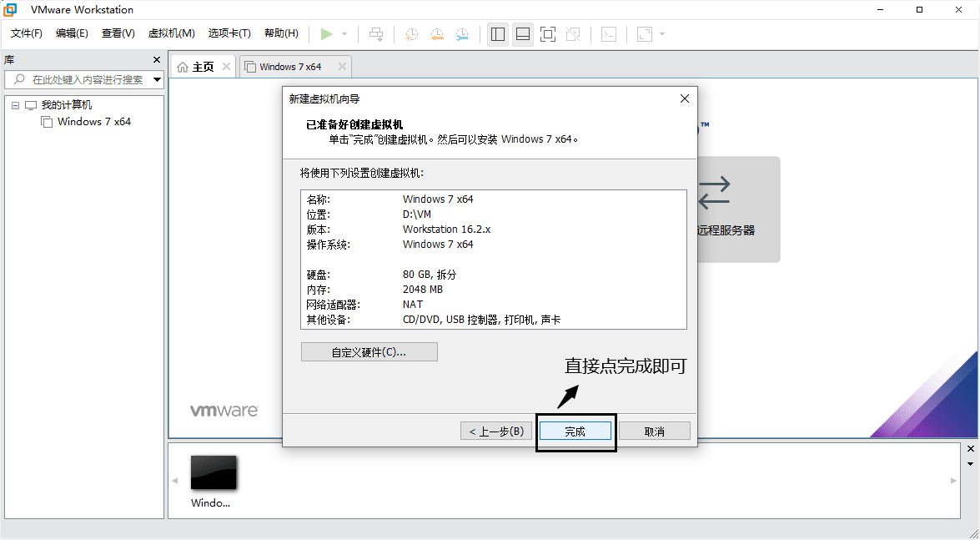
Task: Open the 虚拟机(M) menu
Action: click(171, 33)
